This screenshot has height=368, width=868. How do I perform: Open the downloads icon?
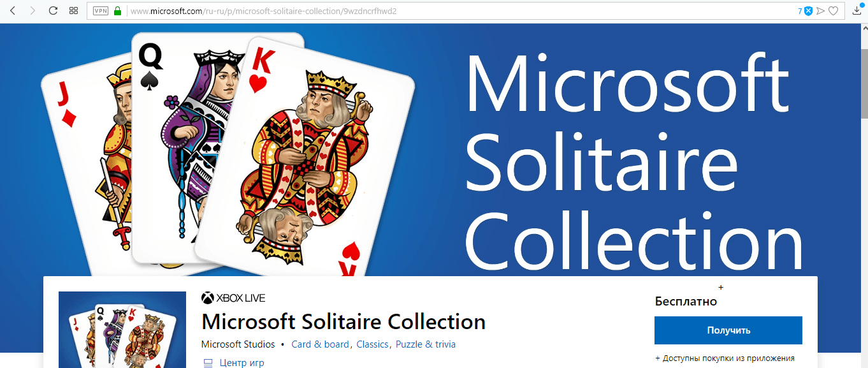coord(858,11)
